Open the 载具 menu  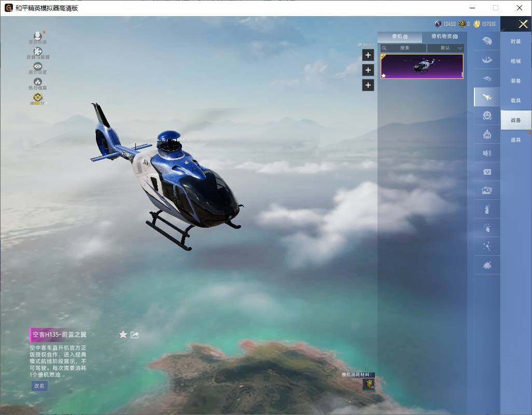(x=516, y=101)
